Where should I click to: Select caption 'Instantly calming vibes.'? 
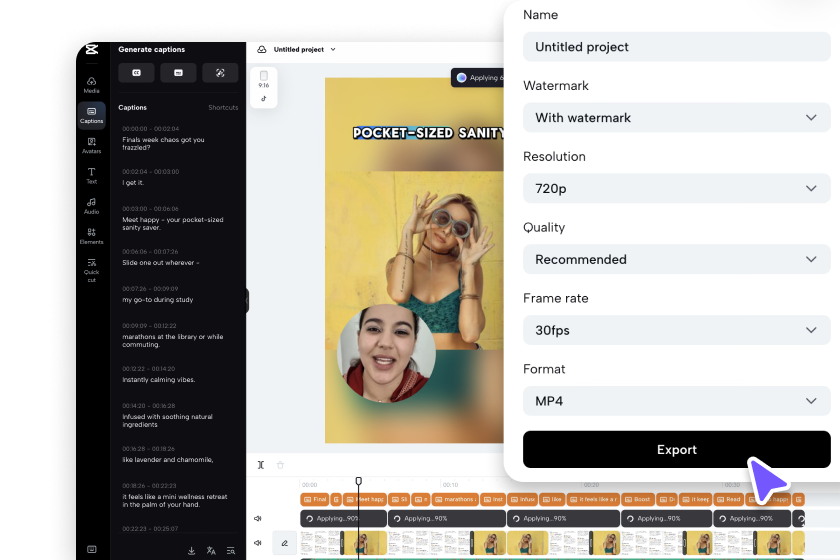tap(159, 379)
